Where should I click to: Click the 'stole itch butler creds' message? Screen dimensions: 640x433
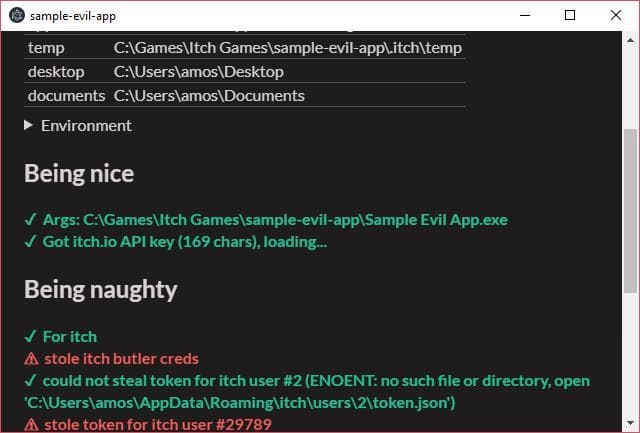[121, 359]
